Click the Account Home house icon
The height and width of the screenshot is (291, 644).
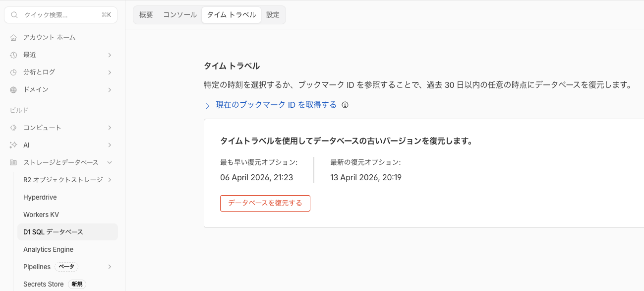click(x=13, y=37)
